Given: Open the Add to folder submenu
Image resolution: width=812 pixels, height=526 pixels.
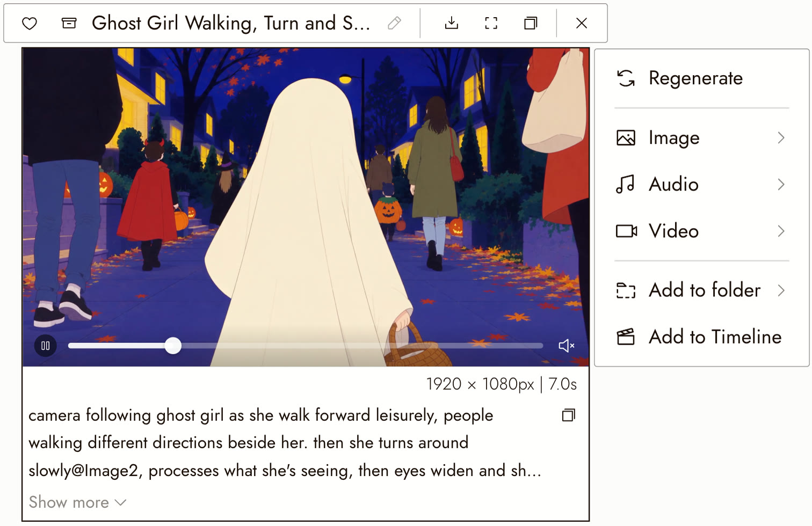Looking at the screenshot, I should pos(701,290).
